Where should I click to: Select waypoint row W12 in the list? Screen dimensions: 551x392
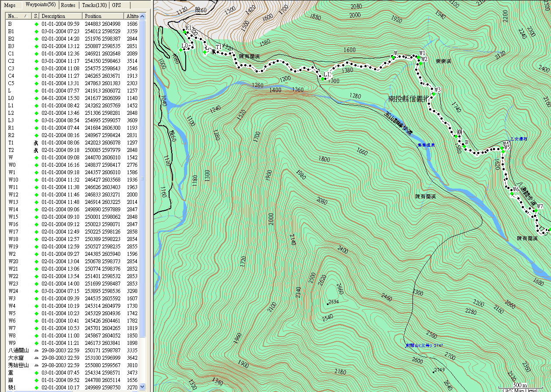coord(73,195)
